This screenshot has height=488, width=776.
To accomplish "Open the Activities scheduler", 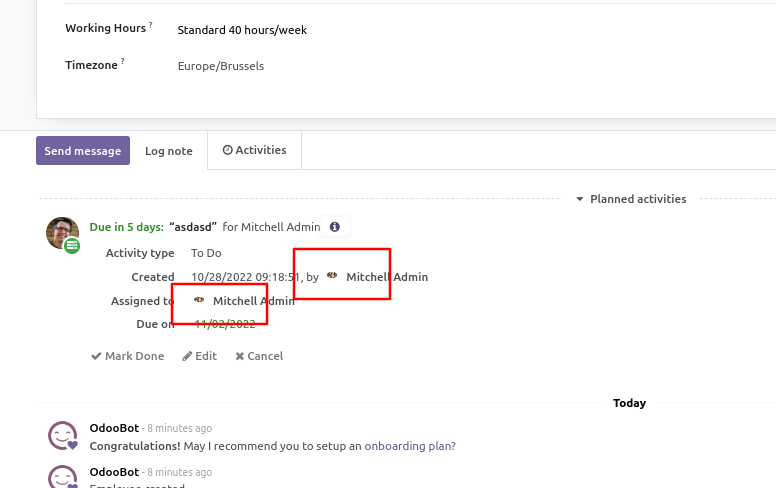I will pyautogui.click(x=254, y=150).
